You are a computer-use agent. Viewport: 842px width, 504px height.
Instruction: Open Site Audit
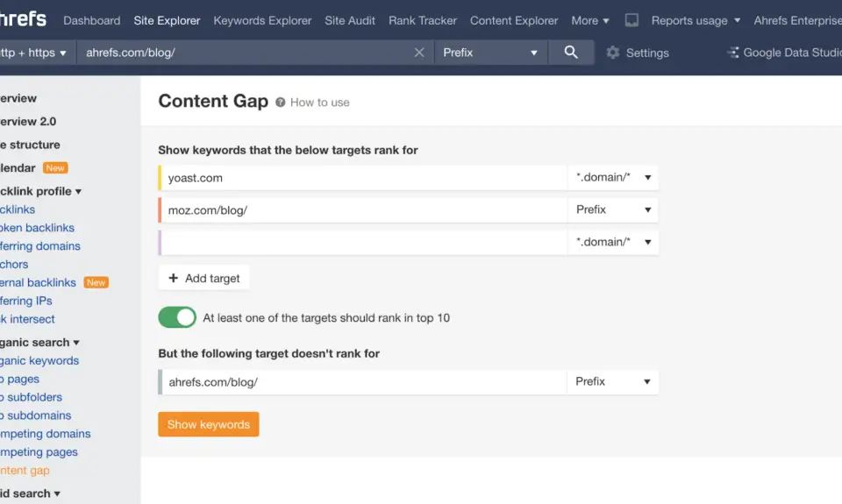point(350,20)
